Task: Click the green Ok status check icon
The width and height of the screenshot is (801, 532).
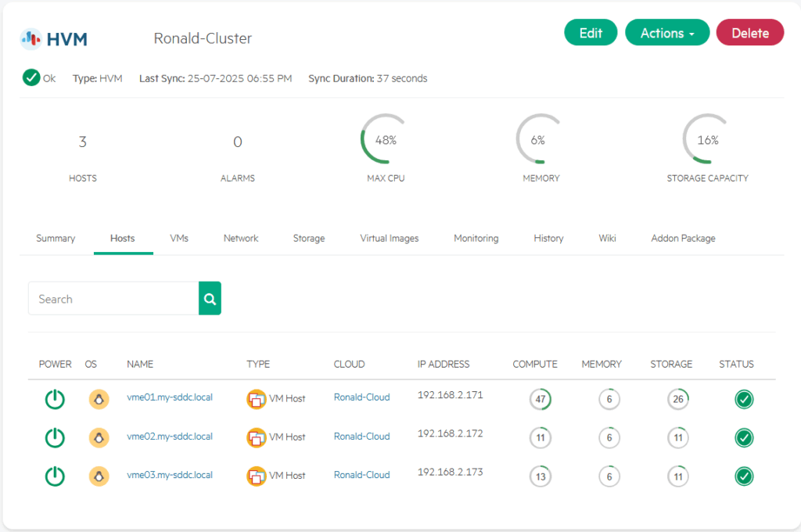Action: click(31, 78)
